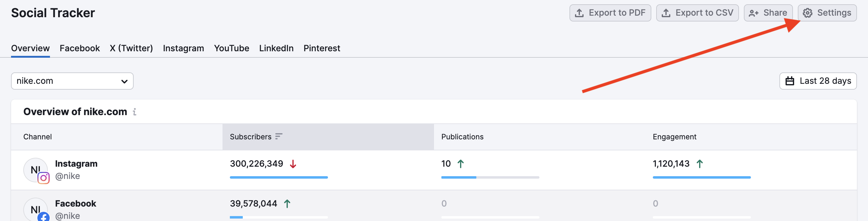This screenshot has width=868, height=221.
Task: Click the Channel column header
Action: 37,137
